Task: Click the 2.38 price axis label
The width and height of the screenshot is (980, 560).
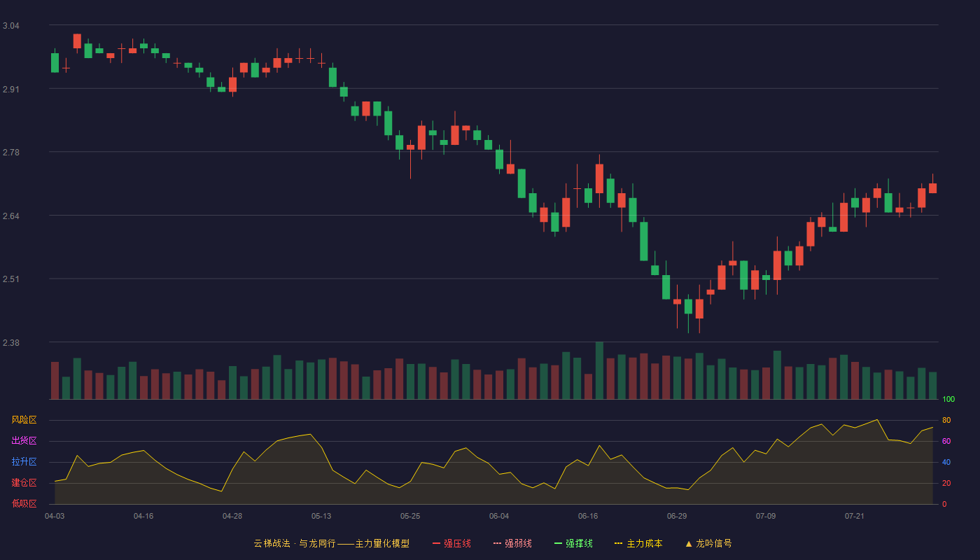Action: click(11, 343)
